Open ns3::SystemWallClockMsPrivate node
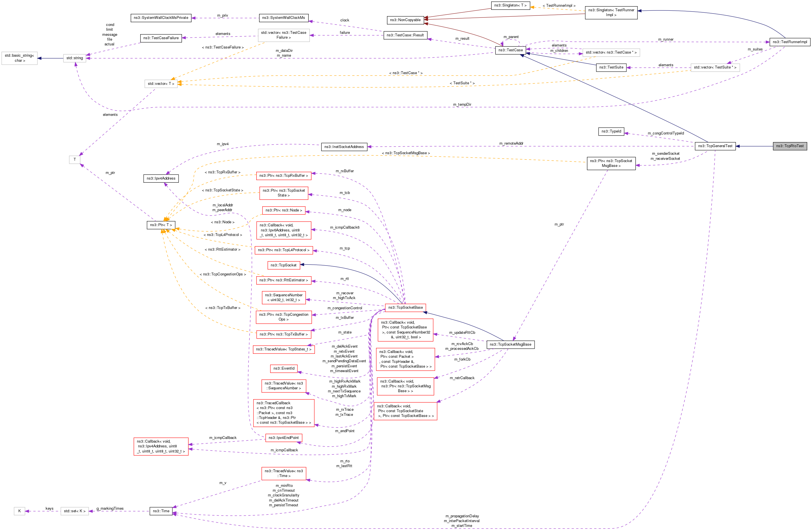 pyautogui.click(x=161, y=18)
